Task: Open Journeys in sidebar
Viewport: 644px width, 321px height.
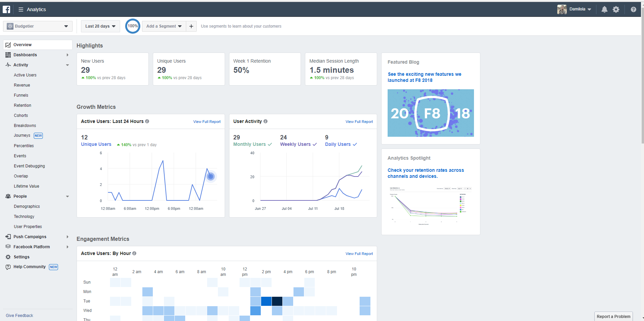Action: (x=22, y=135)
